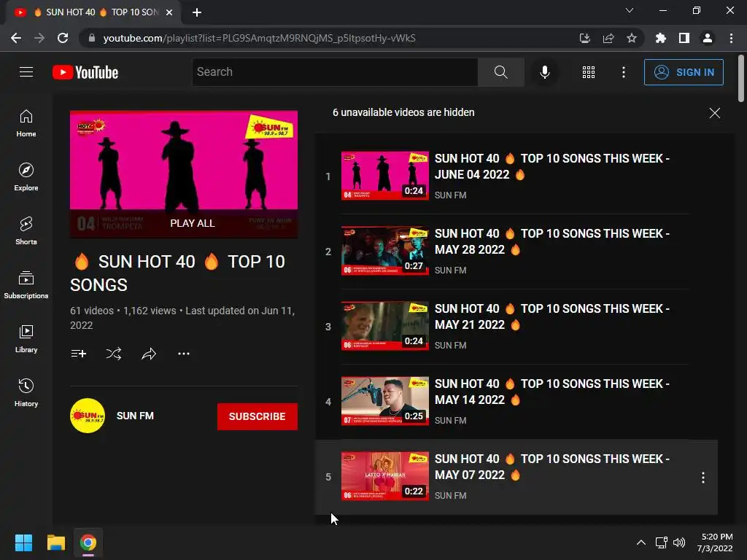Screen dimensions: 747x560
Task: Open the Chrome profile icon
Action: click(708, 38)
